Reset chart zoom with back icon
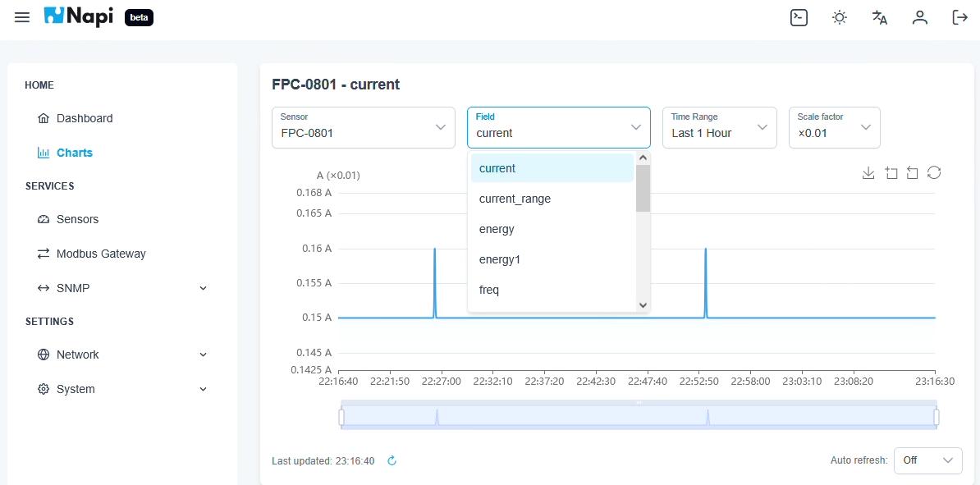 click(x=912, y=173)
